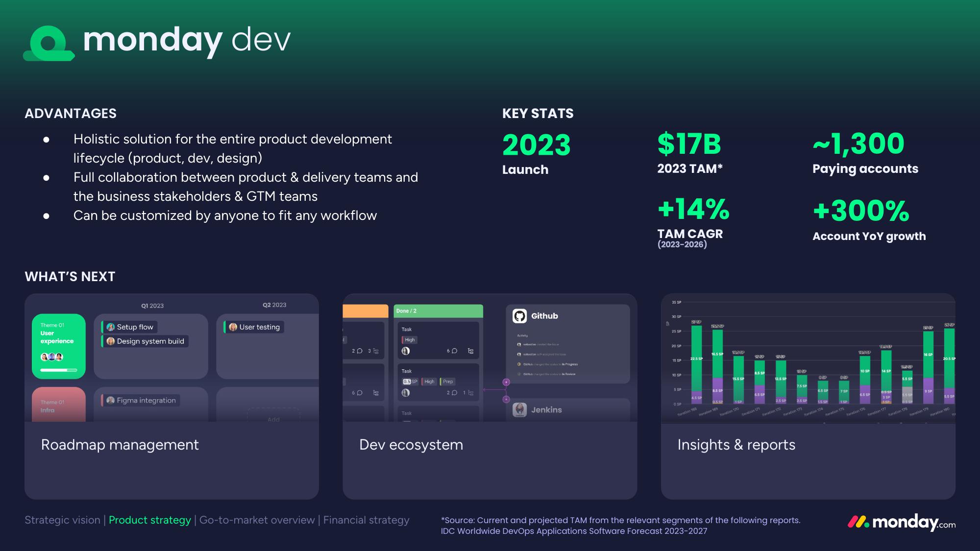Click the Prep tag on the task card

tap(447, 382)
